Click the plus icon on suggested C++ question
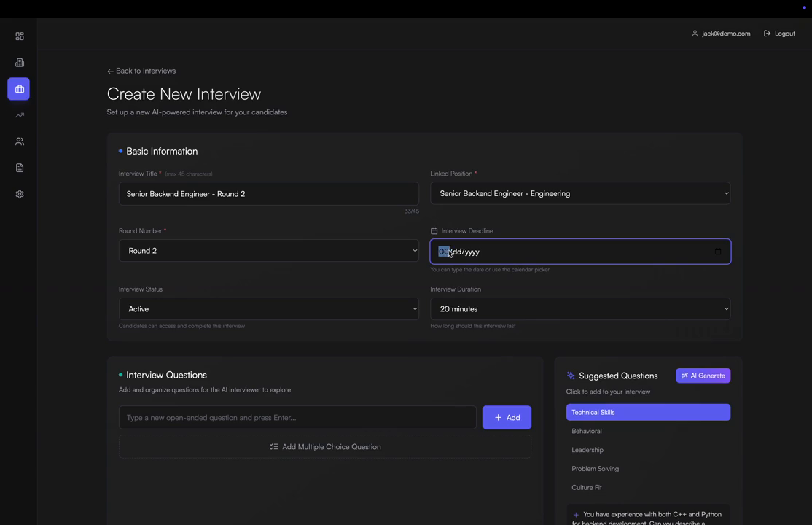Viewport: 812px width, 525px height. (x=576, y=515)
